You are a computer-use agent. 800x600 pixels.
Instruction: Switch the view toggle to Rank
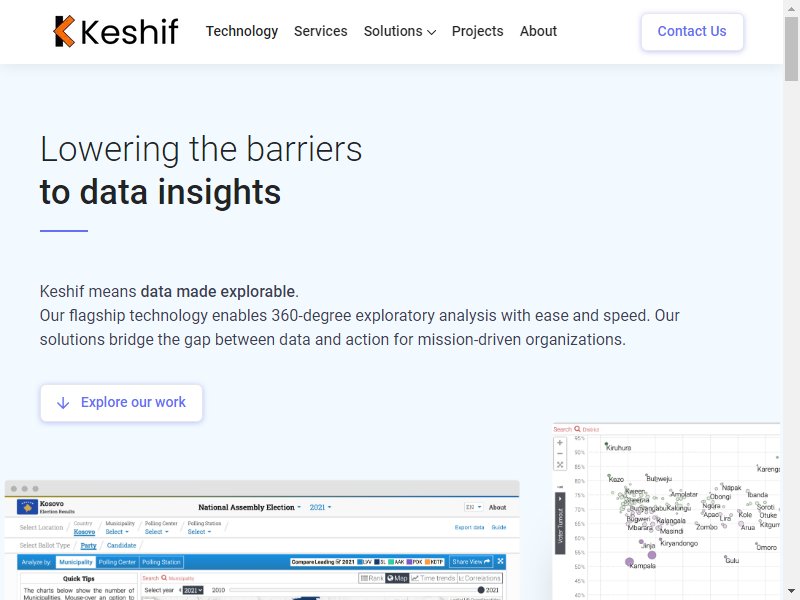pyautogui.click(x=371, y=578)
